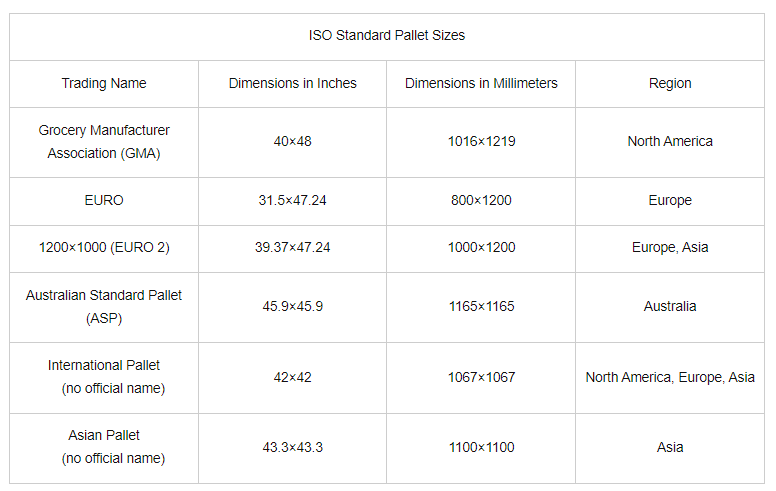The image size is (776, 491).
Task: Click the Europe, Asia region cell
Action: click(670, 247)
